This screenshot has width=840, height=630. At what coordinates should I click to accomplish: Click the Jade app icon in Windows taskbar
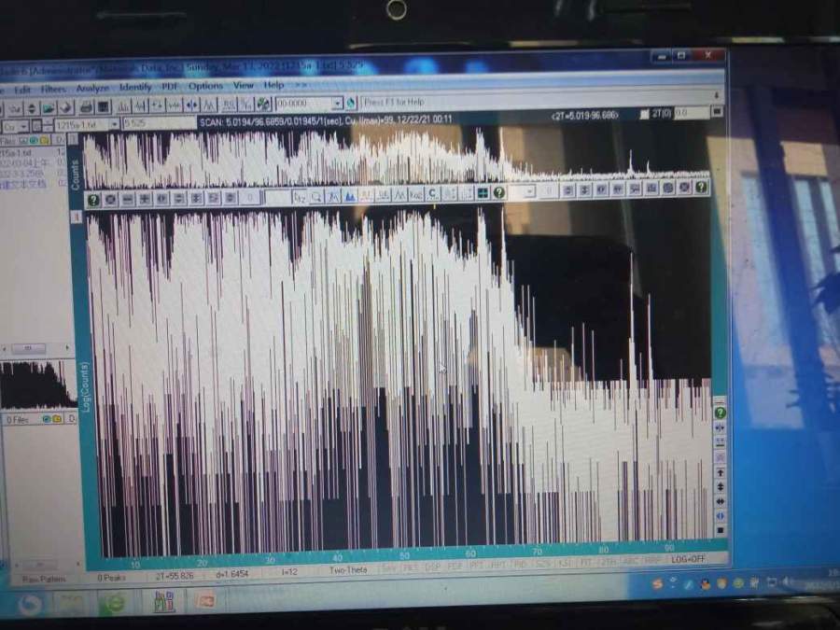click(164, 601)
